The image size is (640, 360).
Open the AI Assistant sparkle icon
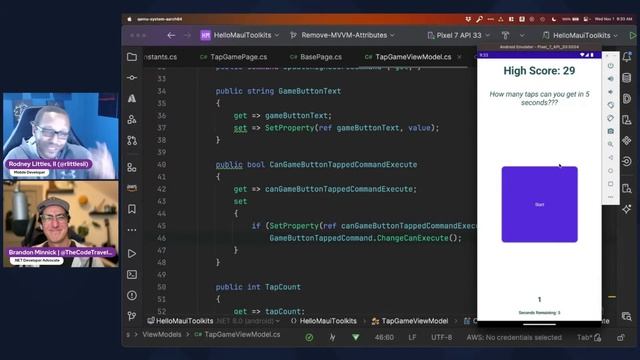(x=627, y=209)
